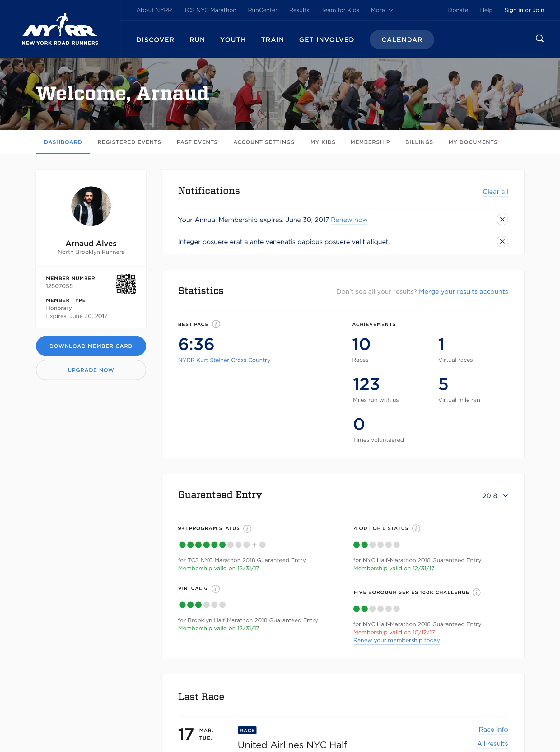Open the Get Involved main menu
The width and height of the screenshot is (560, 752).
[326, 39]
